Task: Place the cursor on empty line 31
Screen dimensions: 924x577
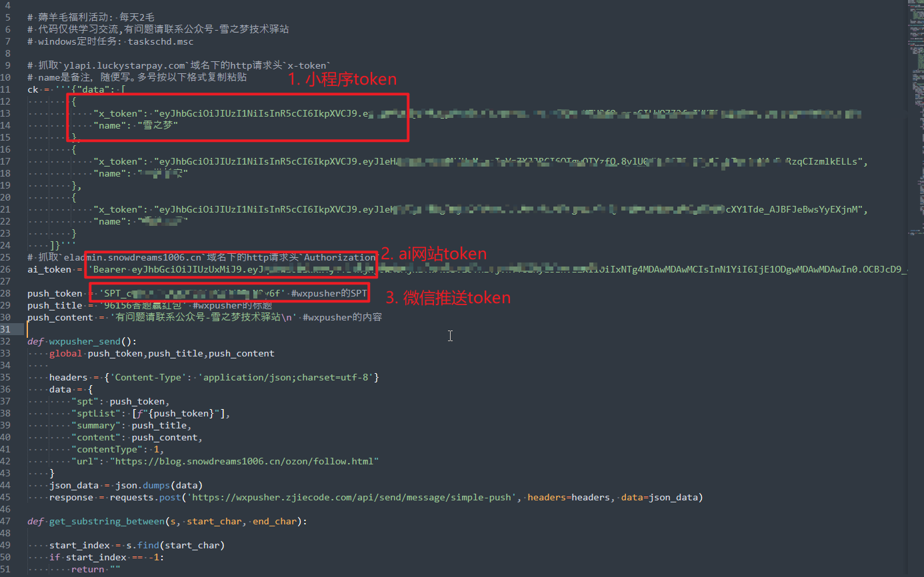Action: [x=200, y=329]
